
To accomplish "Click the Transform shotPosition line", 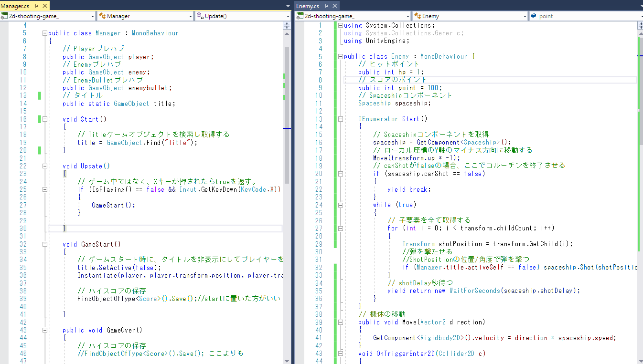I will (487, 244).
